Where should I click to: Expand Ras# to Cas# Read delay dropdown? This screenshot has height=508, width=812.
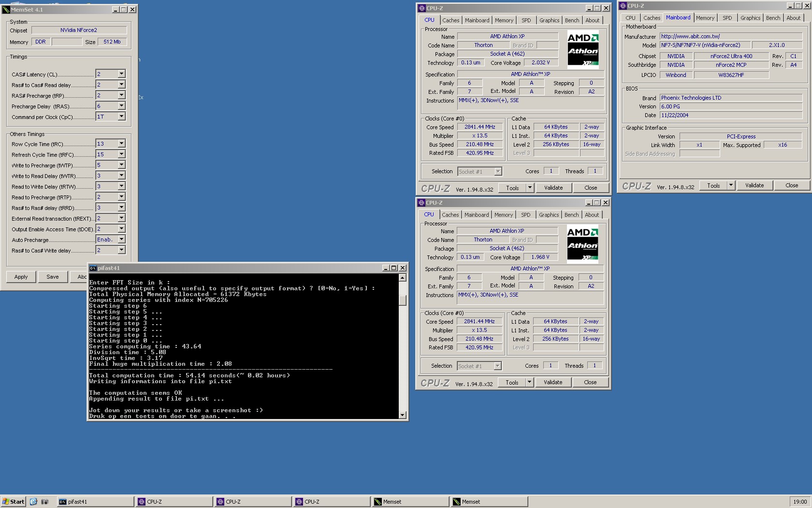coord(121,85)
